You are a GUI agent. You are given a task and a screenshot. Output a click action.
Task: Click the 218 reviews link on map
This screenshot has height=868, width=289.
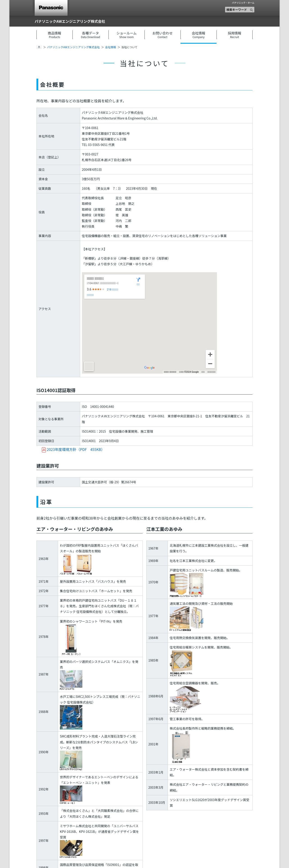(112, 289)
